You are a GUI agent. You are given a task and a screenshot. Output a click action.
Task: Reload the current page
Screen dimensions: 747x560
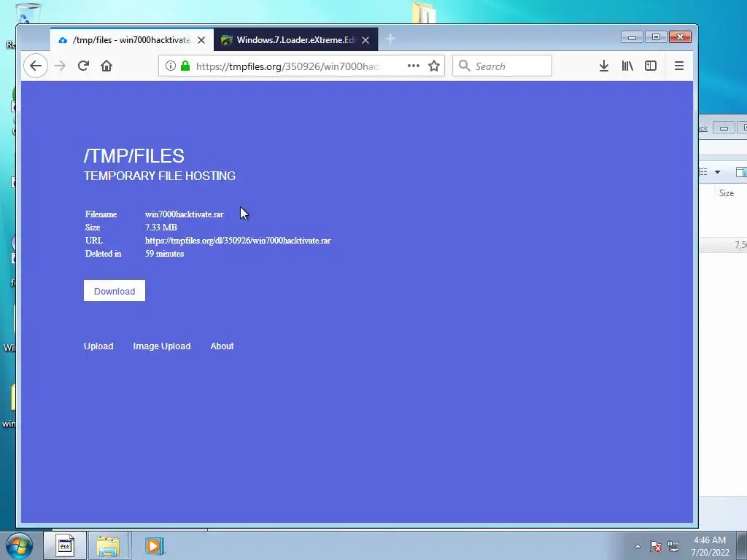point(83,66)
